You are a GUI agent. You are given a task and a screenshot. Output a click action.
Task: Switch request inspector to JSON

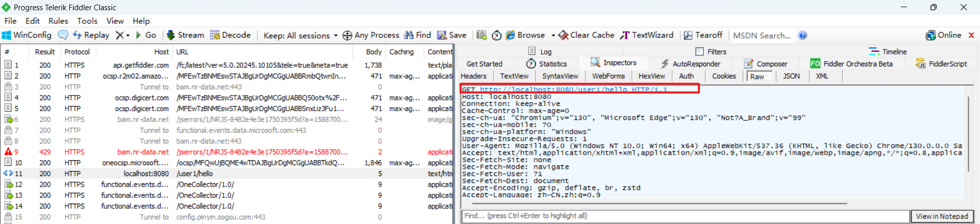point(792,76)
